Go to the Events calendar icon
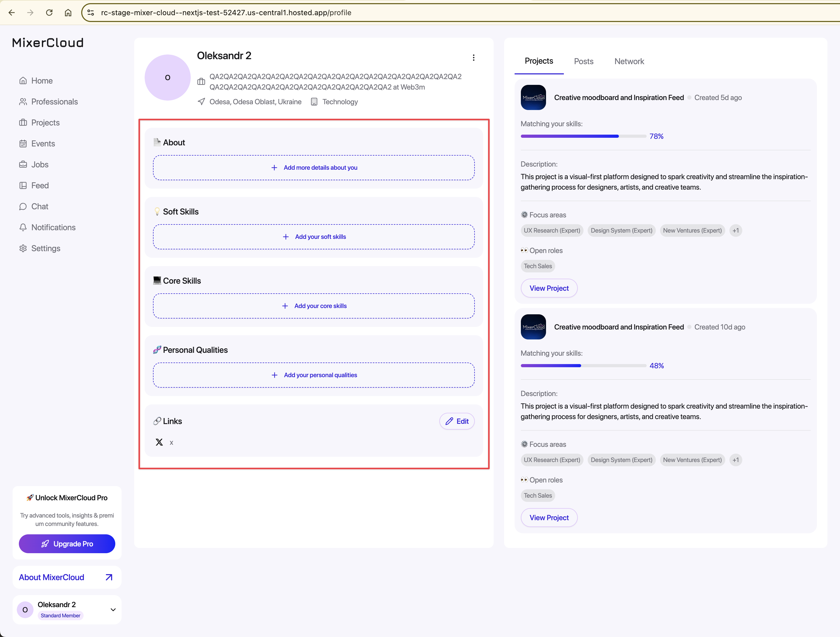 [x=23, y=144]
